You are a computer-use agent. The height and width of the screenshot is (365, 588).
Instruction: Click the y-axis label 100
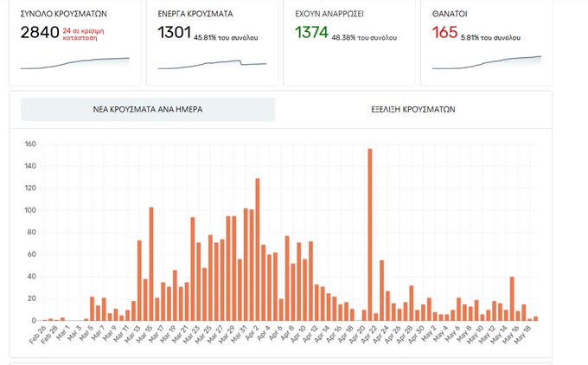[x=30, y=210]
